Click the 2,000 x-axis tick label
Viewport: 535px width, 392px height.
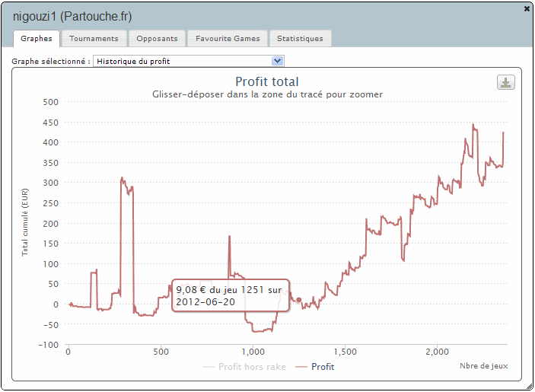[437, 352]
